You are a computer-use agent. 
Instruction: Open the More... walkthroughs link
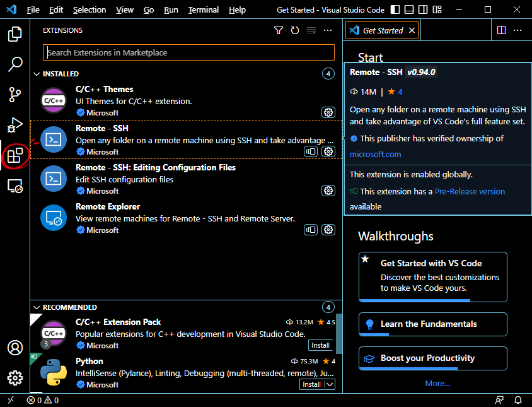pyautogui.click(x=437, y=384)
